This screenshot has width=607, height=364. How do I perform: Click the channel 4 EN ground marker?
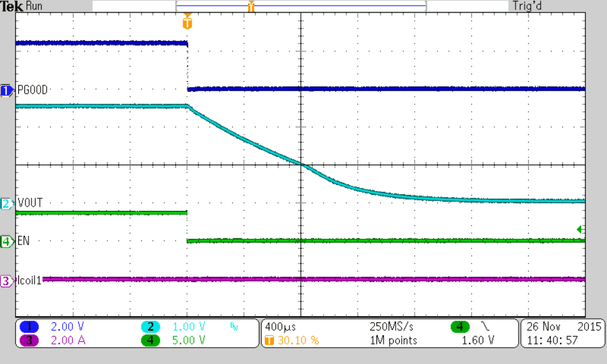[7, 241]
